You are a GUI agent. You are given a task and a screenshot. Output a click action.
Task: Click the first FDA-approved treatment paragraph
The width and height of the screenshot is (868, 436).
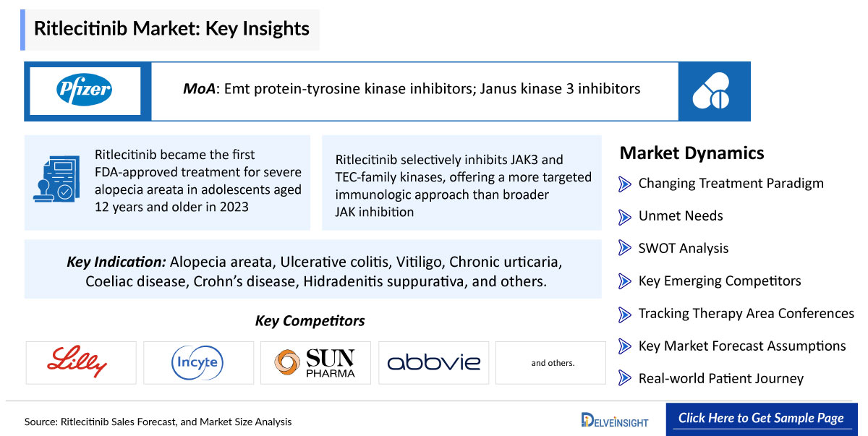198,180
